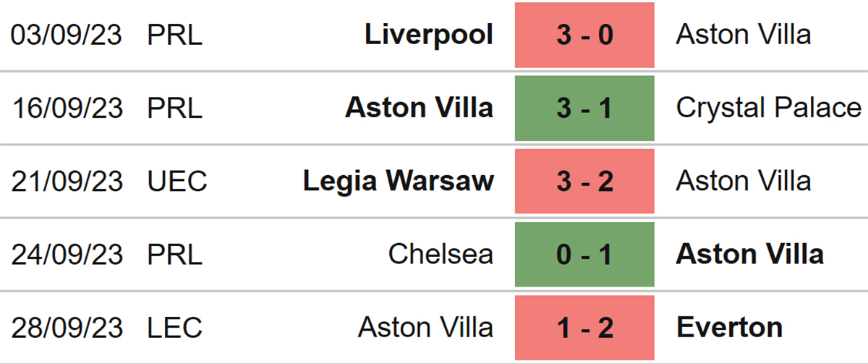This screenshot has height=364, width=868.
Task: Open the green 3 - 1 score box
Action: 584,108
